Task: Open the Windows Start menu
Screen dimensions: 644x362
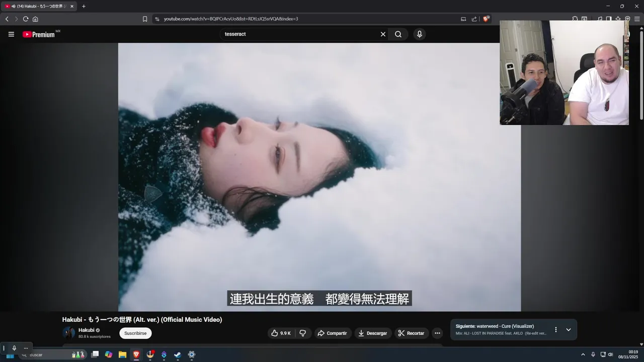Action: pyautogui.click(x=10, y=355)
